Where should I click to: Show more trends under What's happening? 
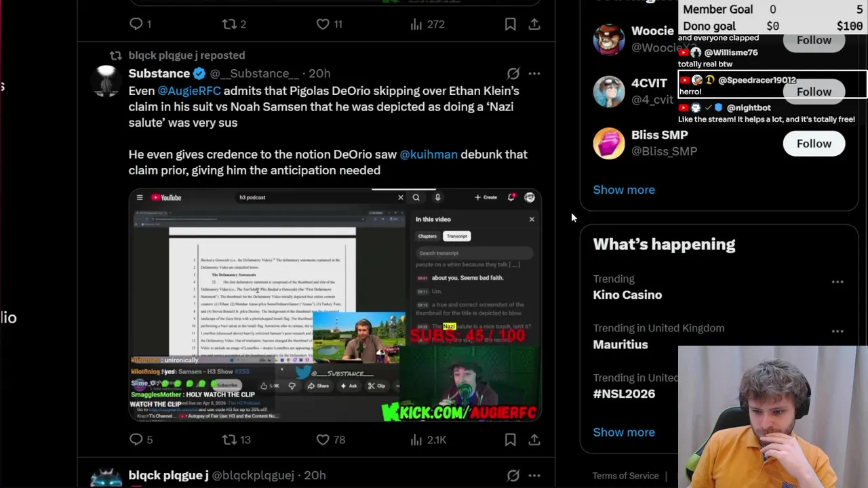[x=624, y=432]
